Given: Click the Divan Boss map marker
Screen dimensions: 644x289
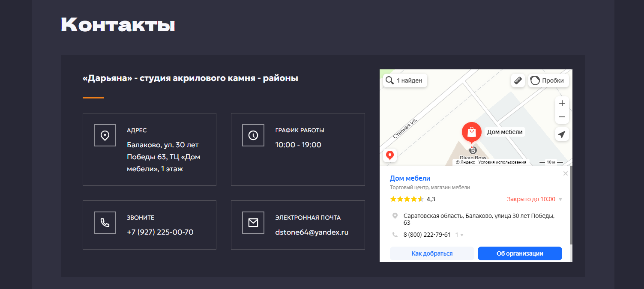Looking at the screenshot, I should tap(473, 151).
